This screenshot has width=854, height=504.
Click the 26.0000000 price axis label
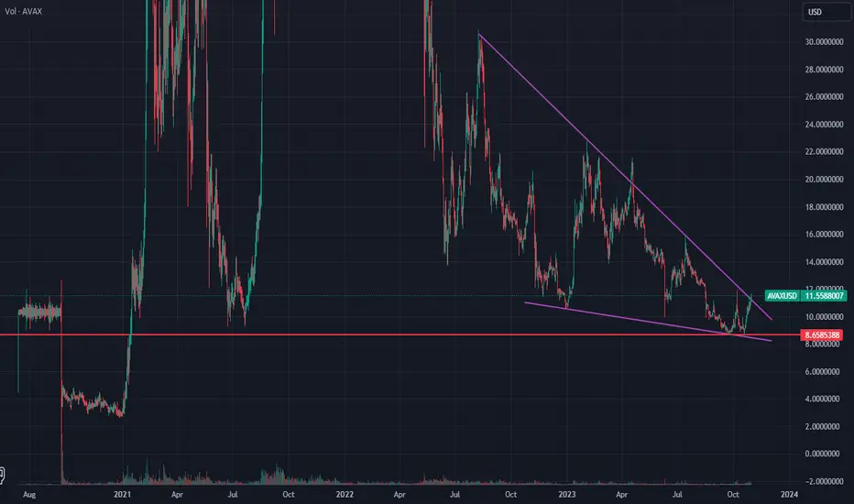tap(824, 97)
